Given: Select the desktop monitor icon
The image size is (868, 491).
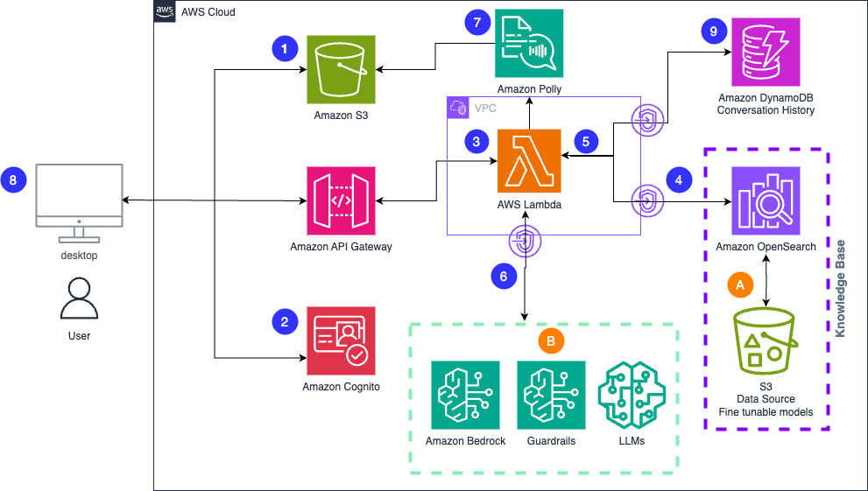Looking at the screenshot, I should tap(79, 202).
